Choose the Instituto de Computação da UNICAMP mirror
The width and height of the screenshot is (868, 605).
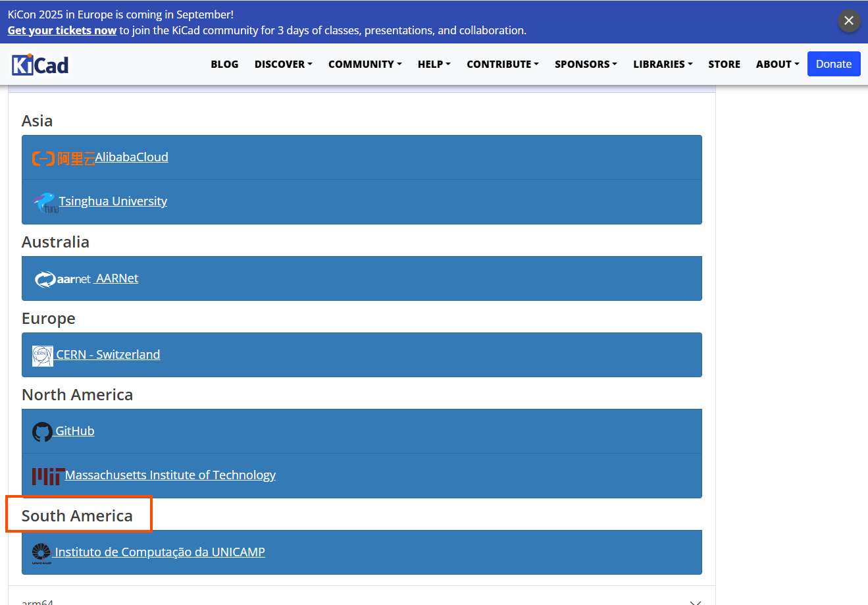click(x=160, y=552)
